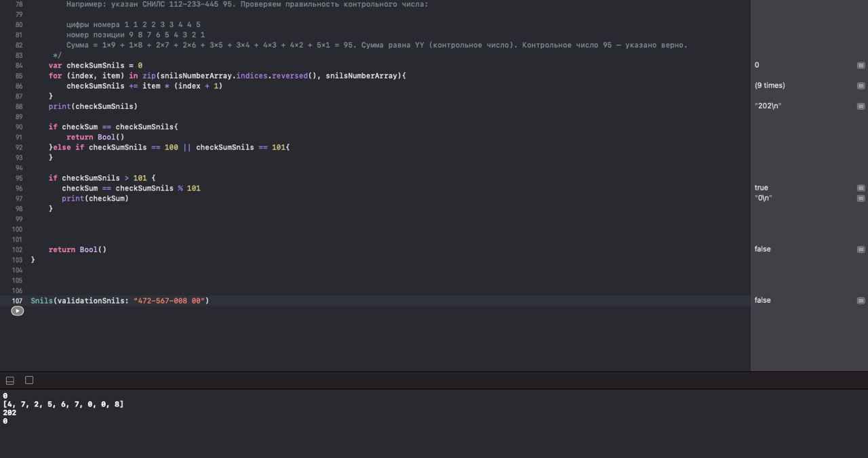Show quick look for result 0 on line 84
This screenshot has height=458, width=868.
pos(861,65)
